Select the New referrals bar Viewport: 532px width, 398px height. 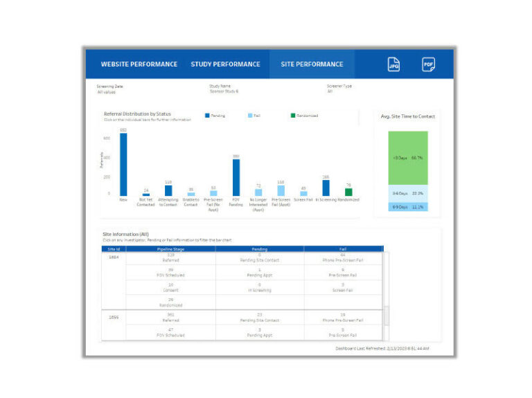pos(123,165)
